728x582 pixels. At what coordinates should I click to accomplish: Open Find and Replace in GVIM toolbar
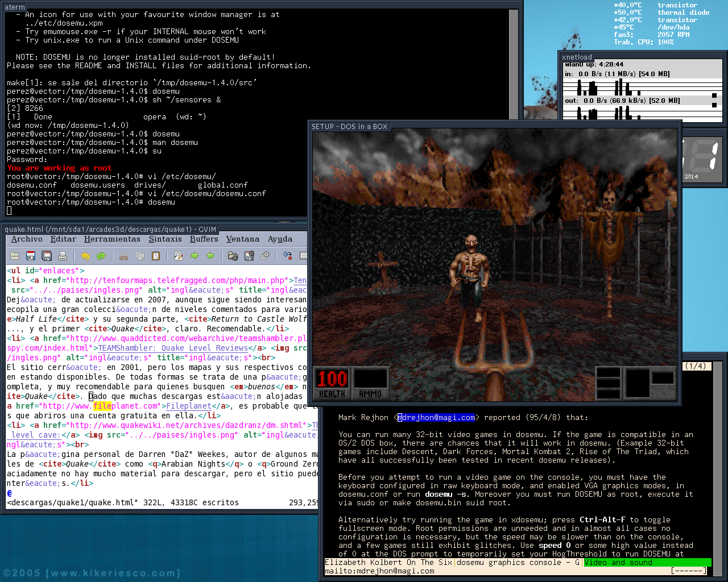click(179, 256)
